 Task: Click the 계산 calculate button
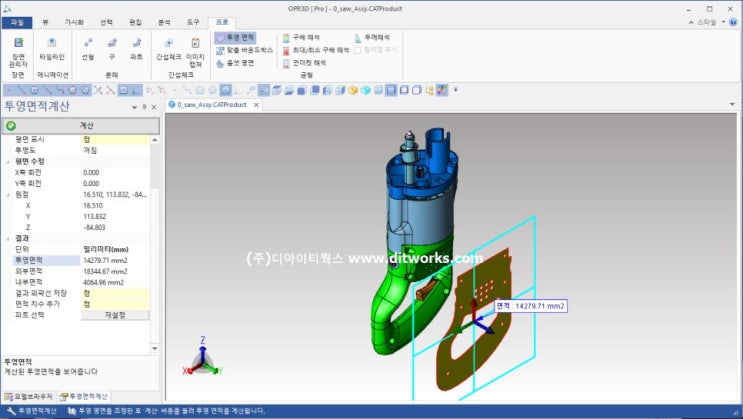(x=81, y=126)
